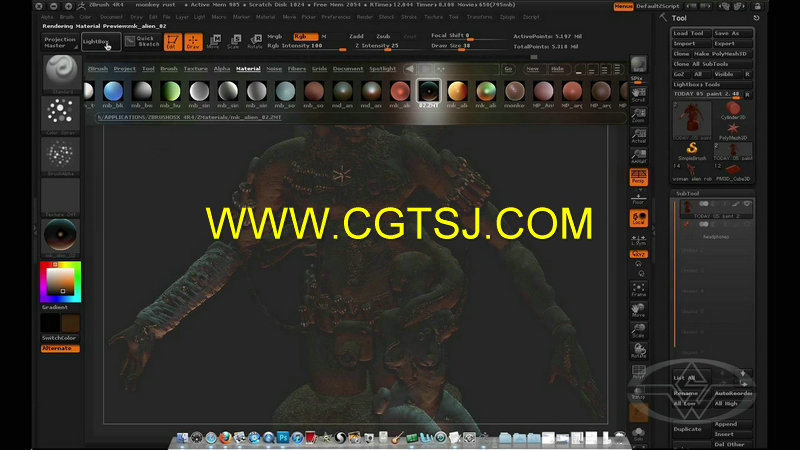Activate the Move mode button
800x450 pixels.
(x=214, y=42)
